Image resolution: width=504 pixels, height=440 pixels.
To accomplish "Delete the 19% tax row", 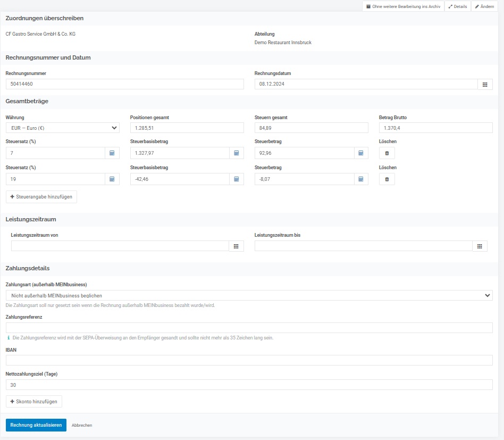I will pos(387,179).
